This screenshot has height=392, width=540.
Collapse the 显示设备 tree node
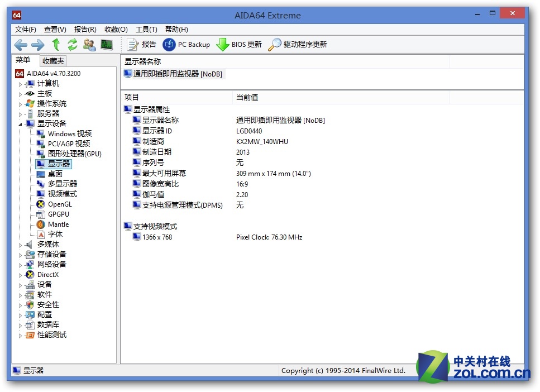(x=20, y=124)
